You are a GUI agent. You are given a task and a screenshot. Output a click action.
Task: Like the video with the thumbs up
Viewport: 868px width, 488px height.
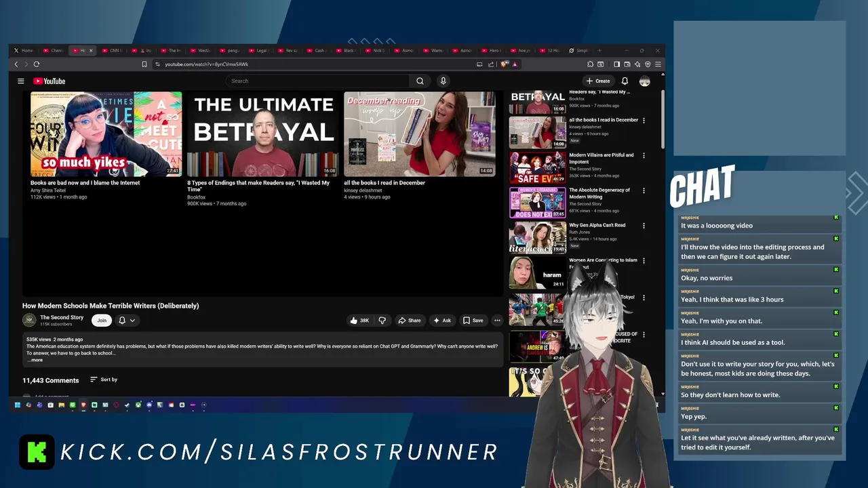click(359, 321)
